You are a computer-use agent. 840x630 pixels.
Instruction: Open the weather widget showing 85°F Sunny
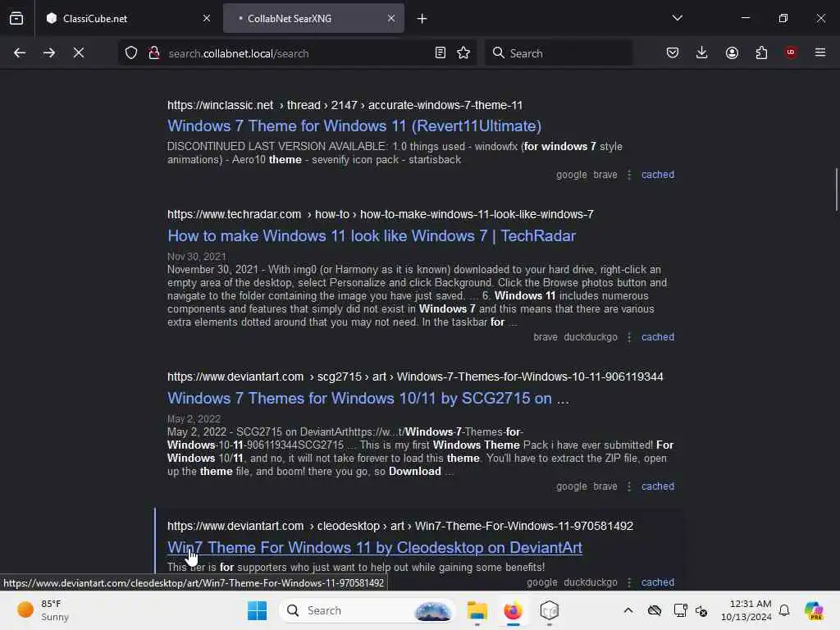click(x=43, y=610)
